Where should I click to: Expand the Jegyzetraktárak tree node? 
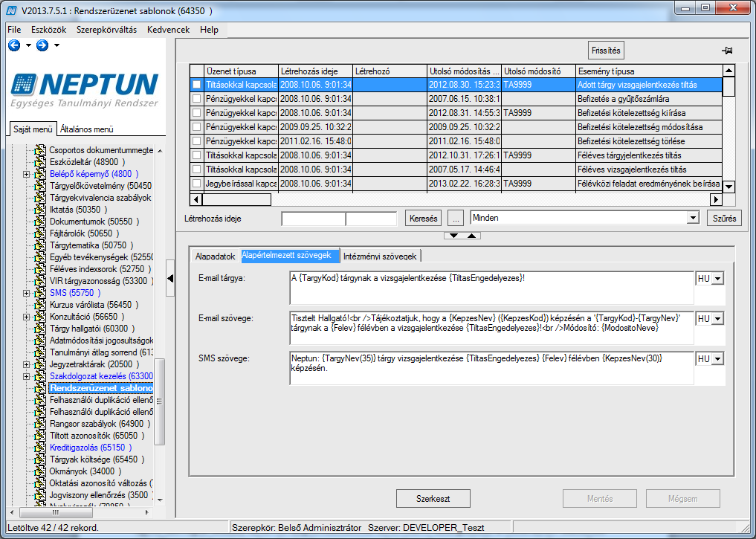(x=27, y=364)
